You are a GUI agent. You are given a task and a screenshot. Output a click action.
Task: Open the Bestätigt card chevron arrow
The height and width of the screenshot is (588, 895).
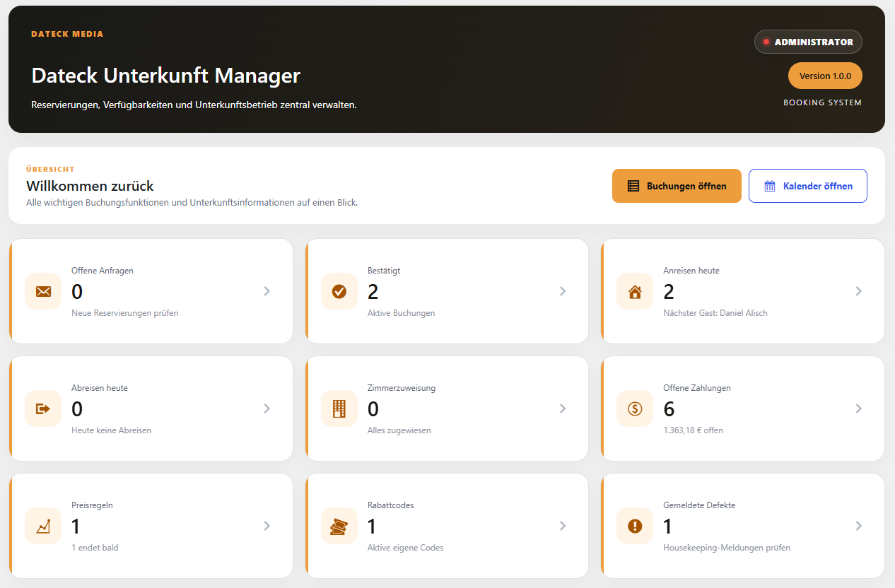(563, 291)
